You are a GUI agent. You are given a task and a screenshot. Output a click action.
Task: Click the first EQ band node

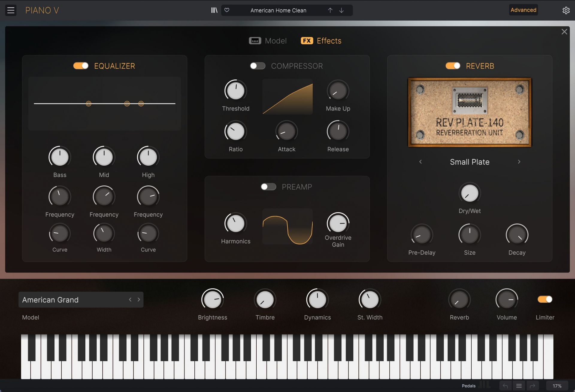point(89,104)
